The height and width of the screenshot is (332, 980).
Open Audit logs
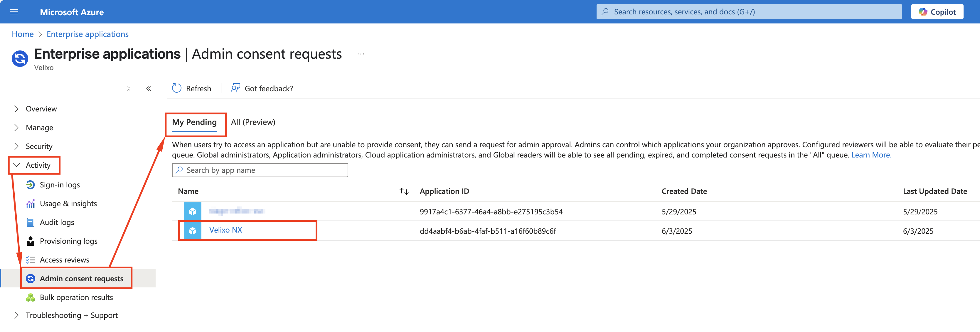pyautogui.click(x=57, y=223)
